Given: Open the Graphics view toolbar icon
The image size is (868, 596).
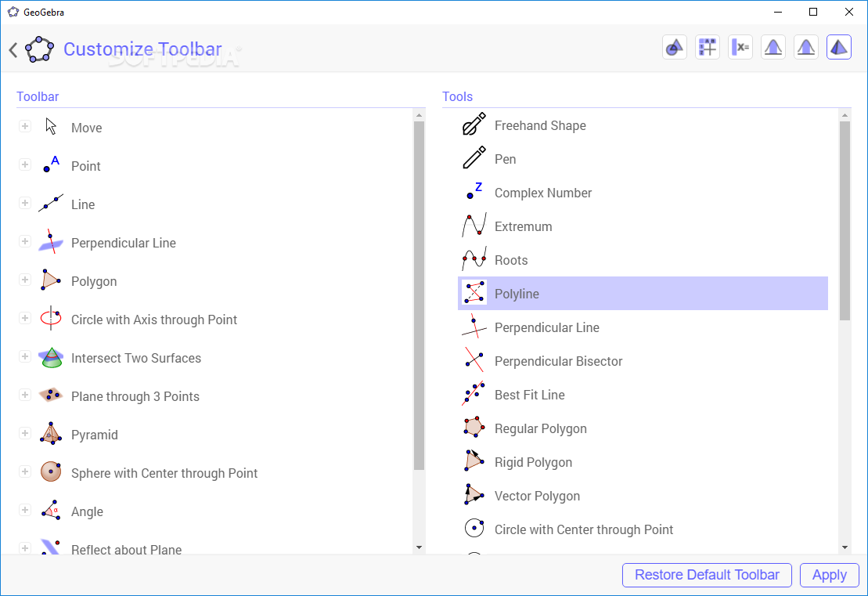Looking at the screenshot, I should (x=674, y=48).
